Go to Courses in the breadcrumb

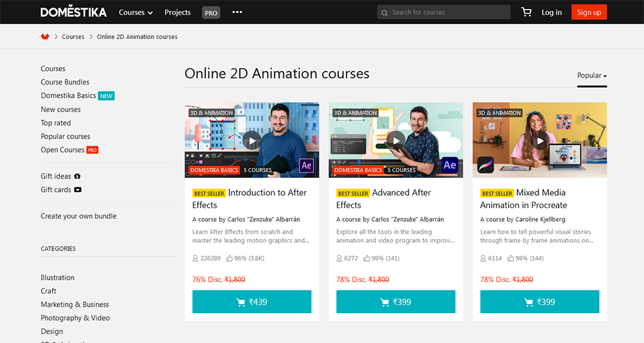click(73, 36)
